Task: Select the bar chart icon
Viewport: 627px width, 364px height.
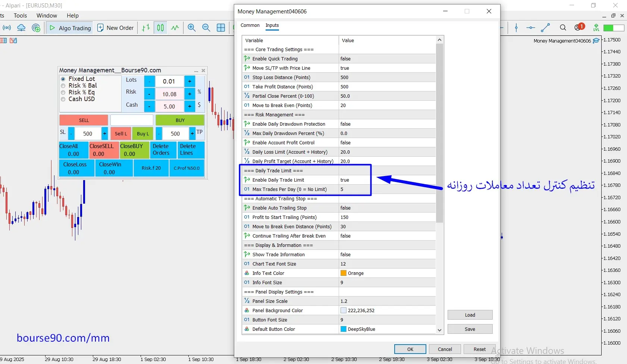Action: [x=146, y=28]
